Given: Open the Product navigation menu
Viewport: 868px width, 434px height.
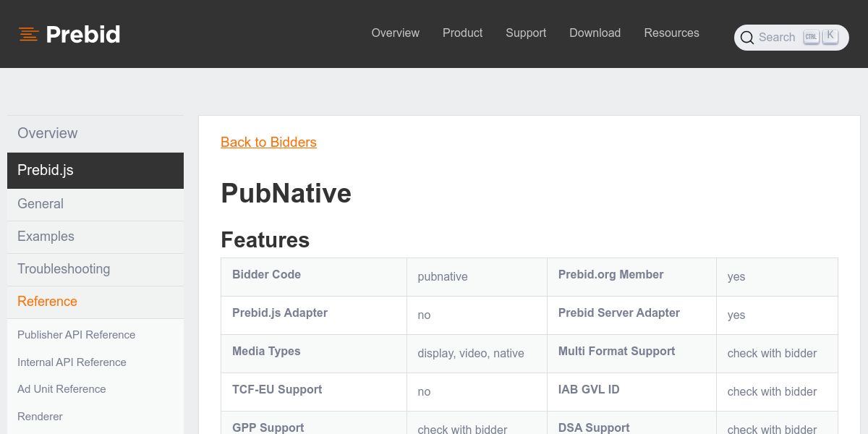Looking at the screenshot, I should coord(462,33).
